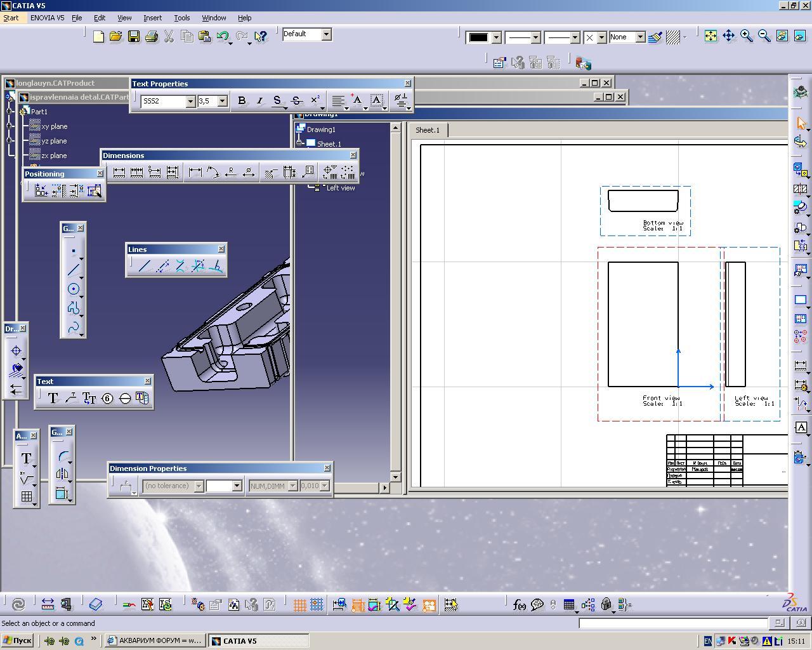The width and height of the screenshot is (812, 650).
Task: Toggle Snap to Point in bottom toolbar
Action: [317, 605]
